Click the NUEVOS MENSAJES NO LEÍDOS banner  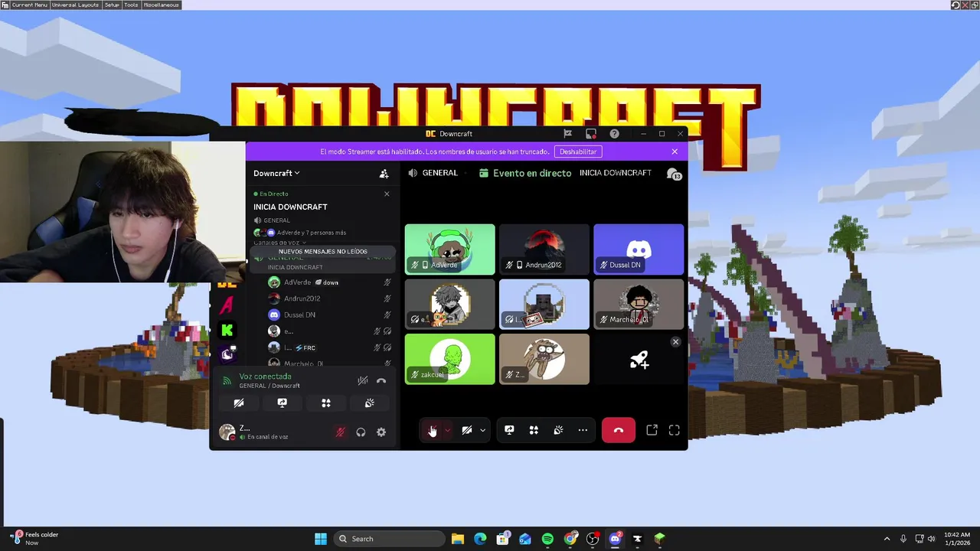point(322,251)
